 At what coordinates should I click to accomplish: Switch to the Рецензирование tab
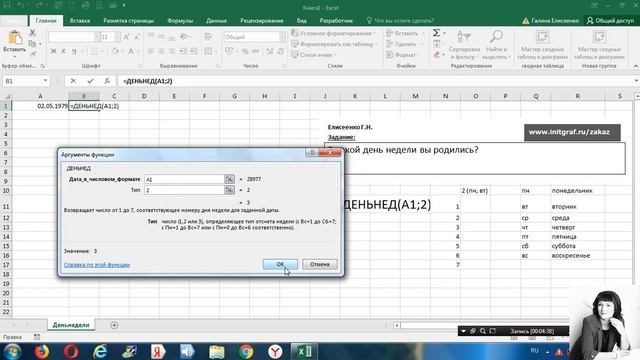262,20
